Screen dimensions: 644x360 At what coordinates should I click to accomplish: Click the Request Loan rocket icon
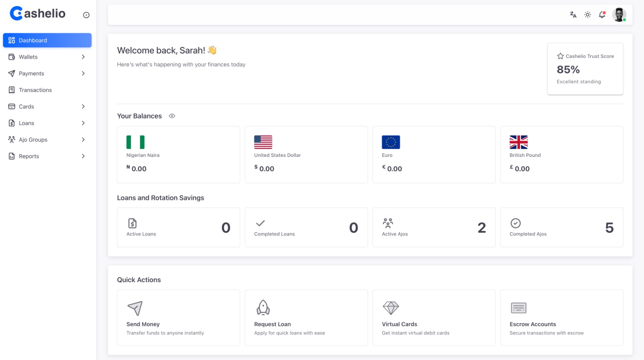263,308
